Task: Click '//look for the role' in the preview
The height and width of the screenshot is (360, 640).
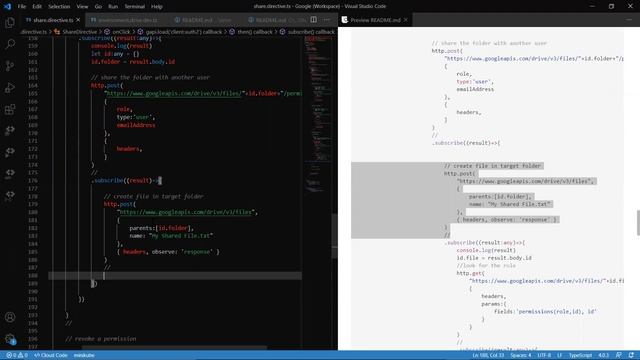Action: 486,265
